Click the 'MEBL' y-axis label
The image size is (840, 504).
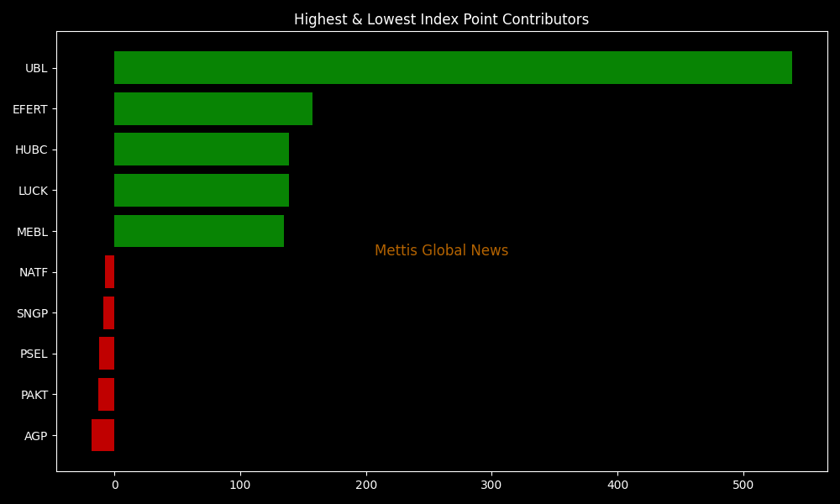(x=32, y=232)
